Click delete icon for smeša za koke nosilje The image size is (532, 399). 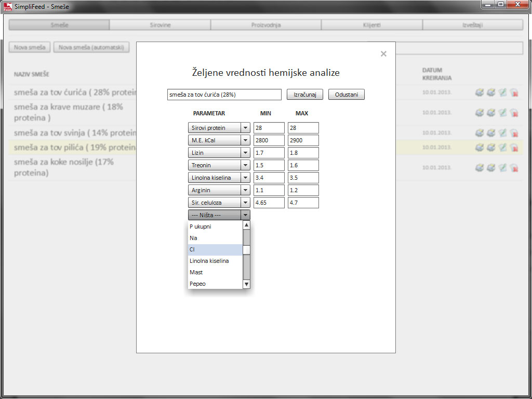point(514,168)
